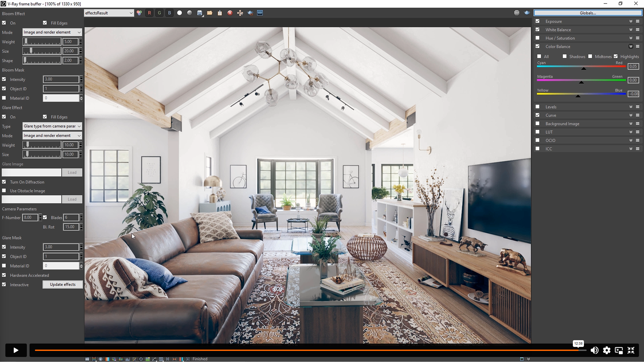Expand the Levels rollout arrow

coord(631,107)
